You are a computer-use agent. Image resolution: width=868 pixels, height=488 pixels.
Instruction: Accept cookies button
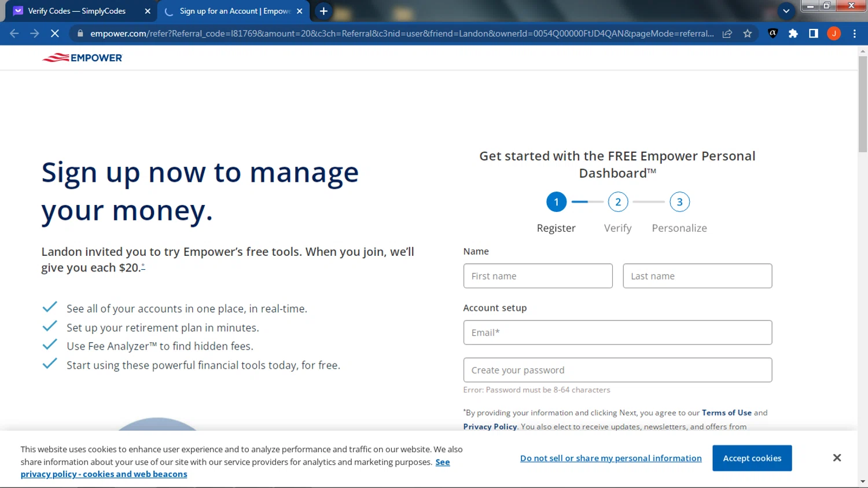point(752,458)
